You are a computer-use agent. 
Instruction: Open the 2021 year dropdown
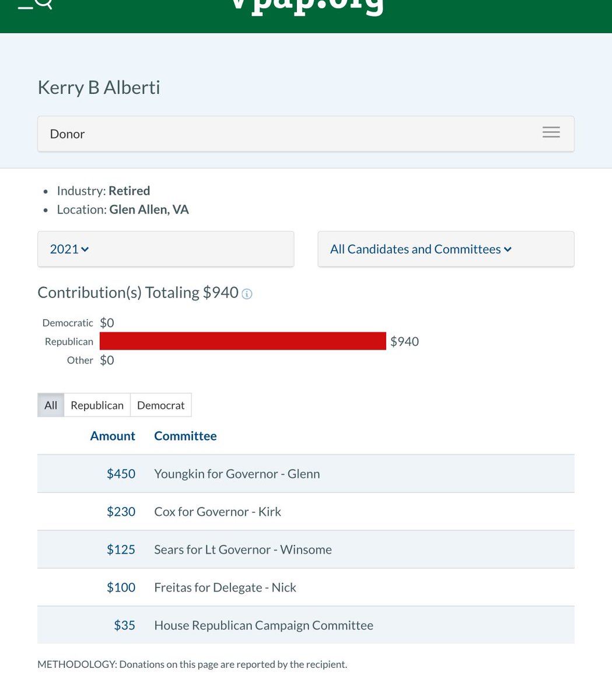[166, 249]
